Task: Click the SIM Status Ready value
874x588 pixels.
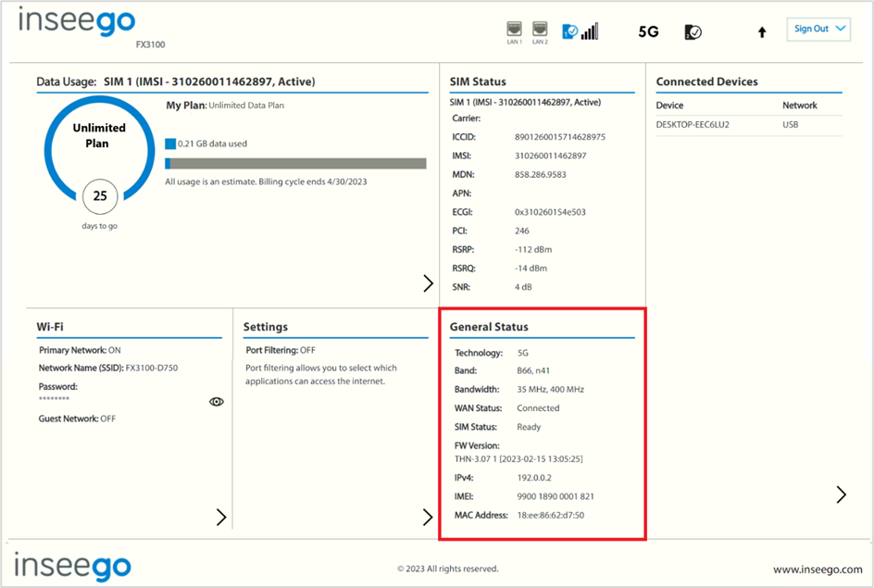Action: pos(529,427)
